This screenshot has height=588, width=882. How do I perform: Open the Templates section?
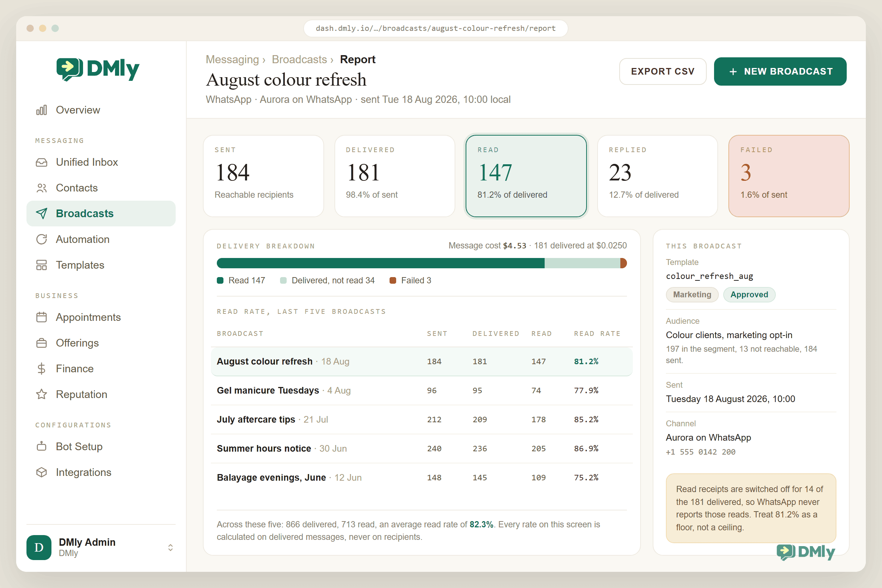pos(101,265)
